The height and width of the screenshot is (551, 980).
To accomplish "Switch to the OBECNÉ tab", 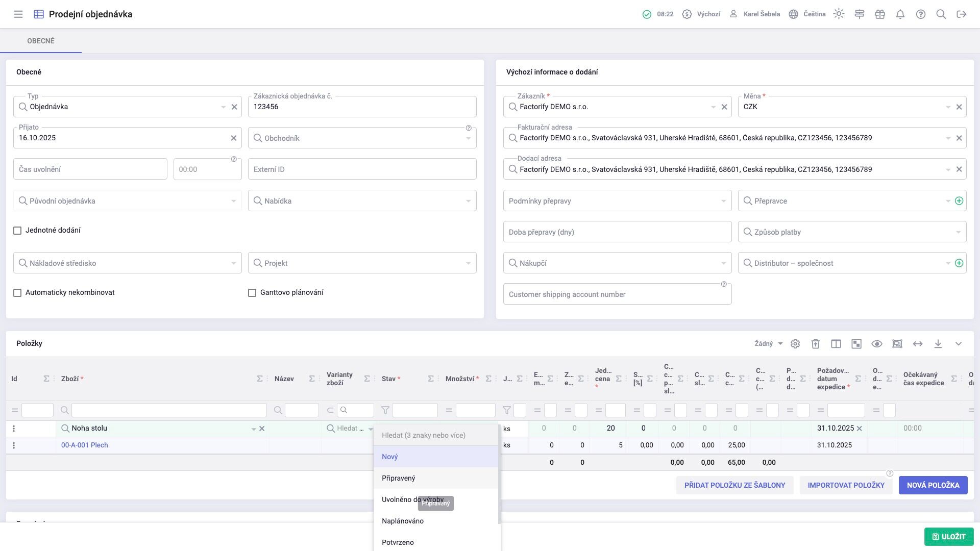I will [41, 41].
